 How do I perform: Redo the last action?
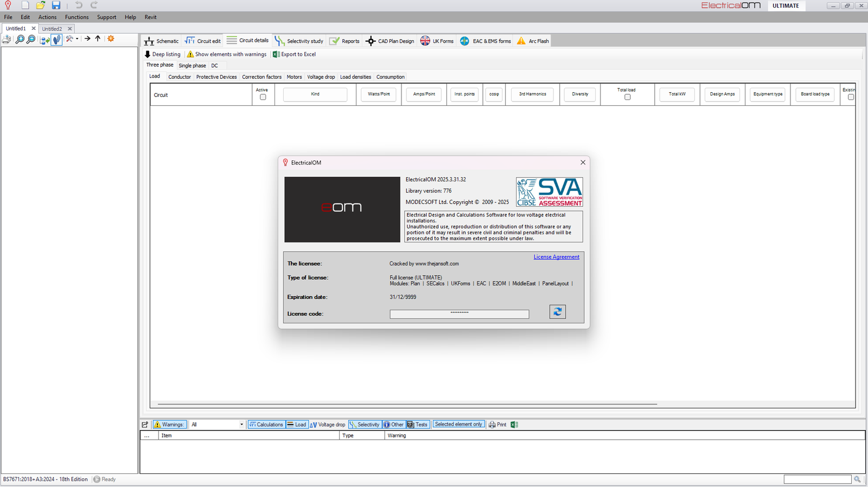pos(94,5)
